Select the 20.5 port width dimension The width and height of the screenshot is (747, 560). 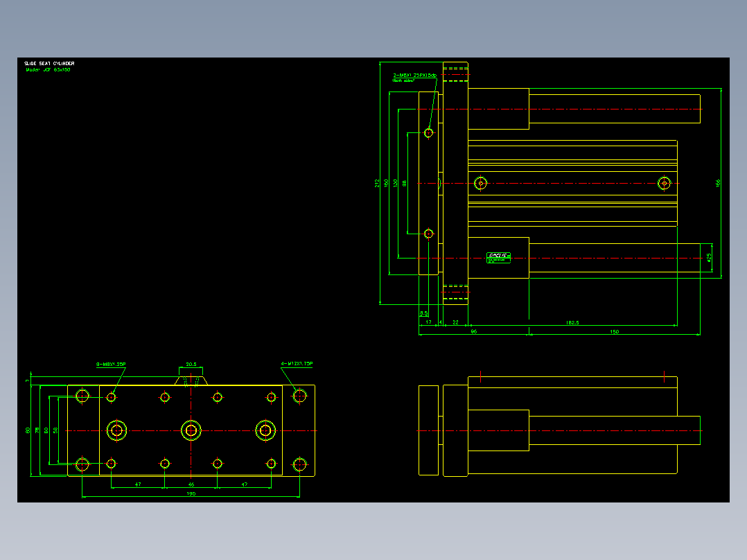pyautogui.click(x=191, y=364)
